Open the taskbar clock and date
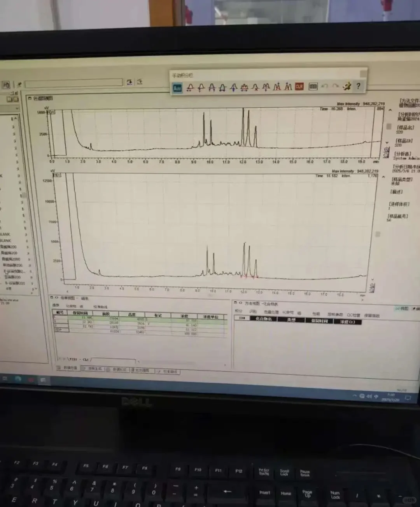 pos(390,397)
